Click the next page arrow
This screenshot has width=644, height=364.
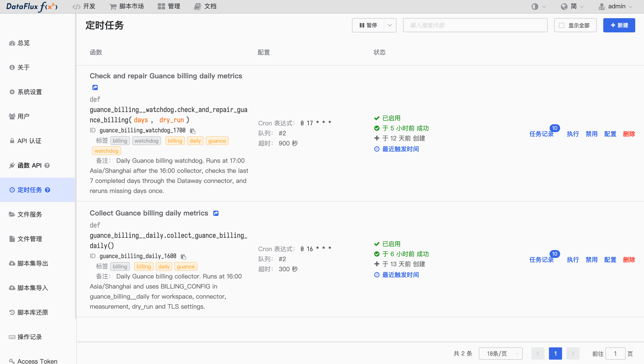[573, 353]
